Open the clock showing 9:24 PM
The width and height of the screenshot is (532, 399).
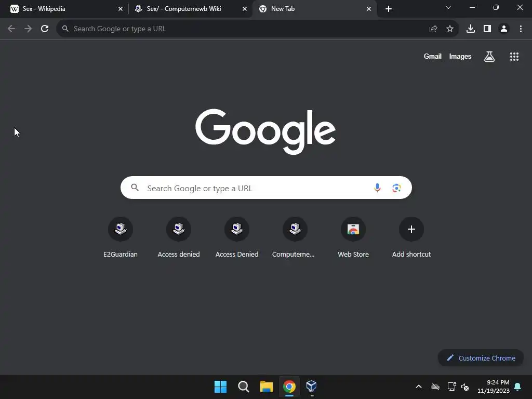pos(494,387)
